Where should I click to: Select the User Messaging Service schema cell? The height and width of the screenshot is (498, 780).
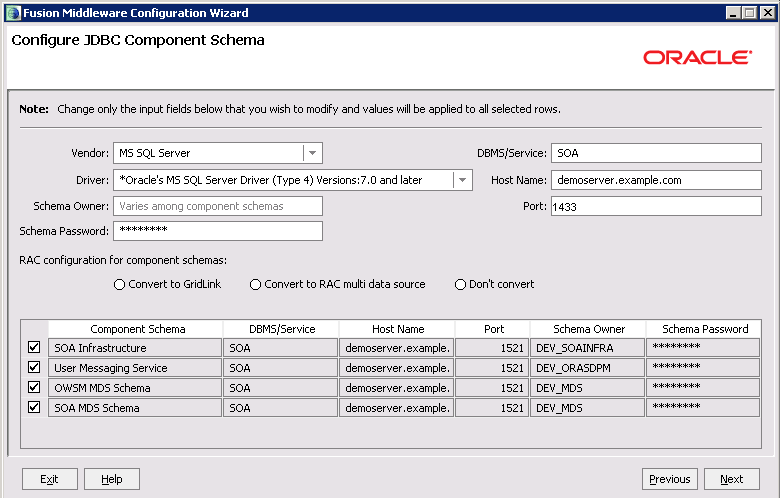pos(135,368)
